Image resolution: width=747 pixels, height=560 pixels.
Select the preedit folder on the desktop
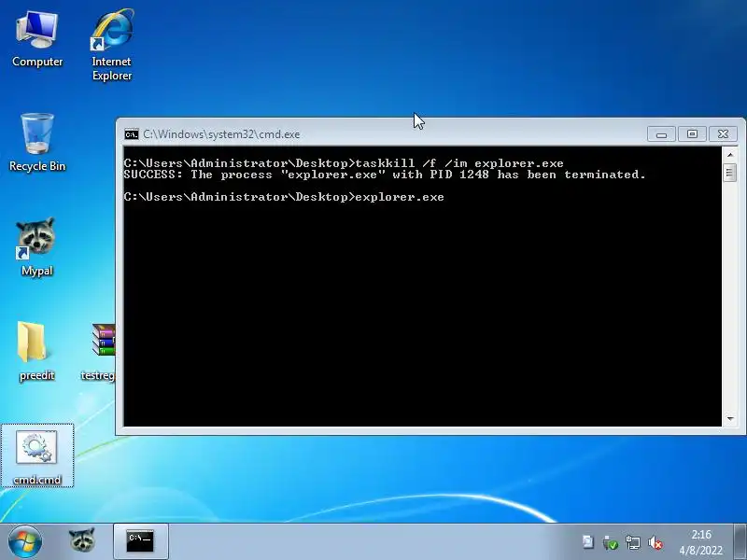tap(36, 352)
